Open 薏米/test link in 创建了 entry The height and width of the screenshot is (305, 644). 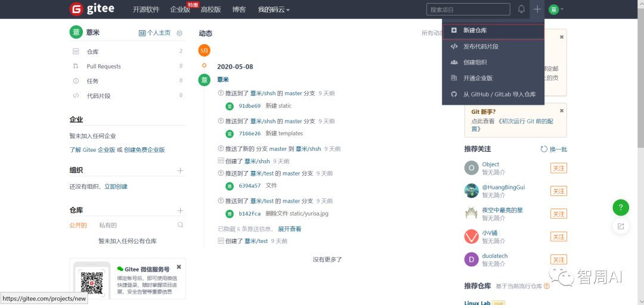coord(256,241)
